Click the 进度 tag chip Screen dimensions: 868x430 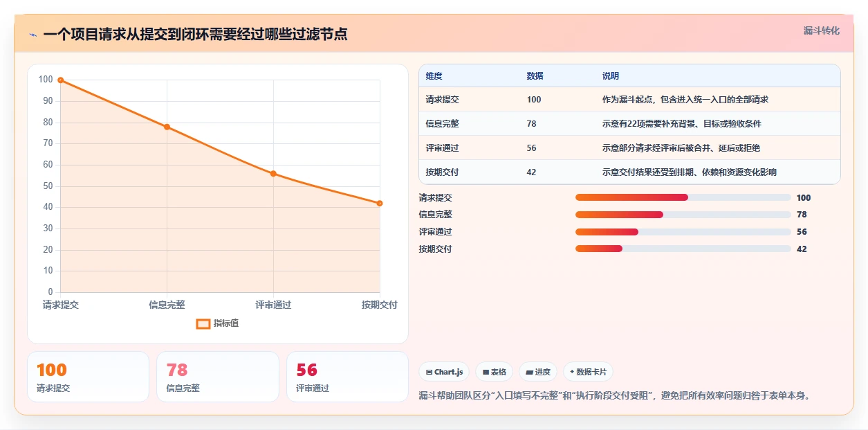[537, 372]
